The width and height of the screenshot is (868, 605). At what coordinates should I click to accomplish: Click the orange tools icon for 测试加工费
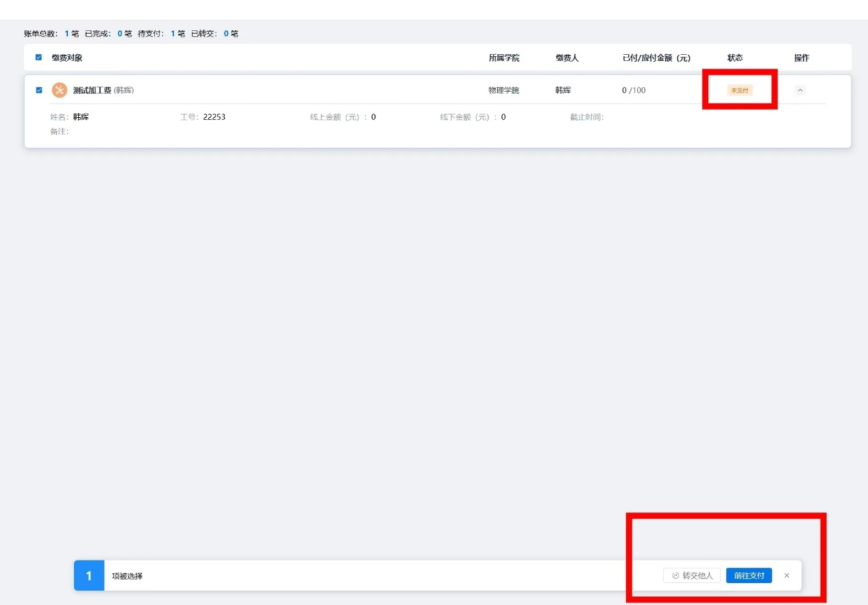60,90
